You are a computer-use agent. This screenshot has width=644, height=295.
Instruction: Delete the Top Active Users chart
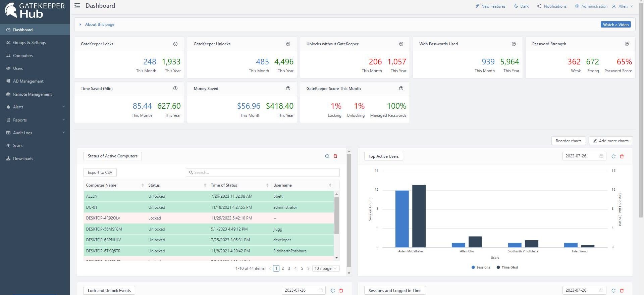(622, 156)
